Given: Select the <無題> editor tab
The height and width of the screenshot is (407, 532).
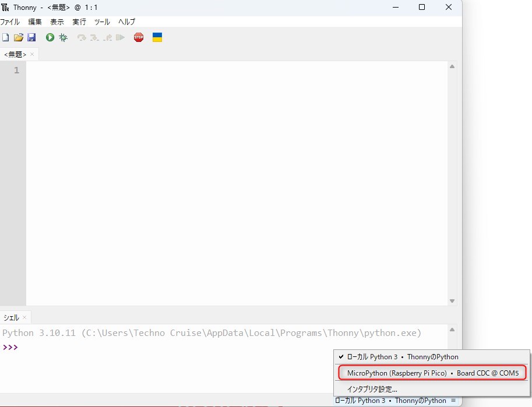Looking at the screenshot, I should click(x=15, y=54).
